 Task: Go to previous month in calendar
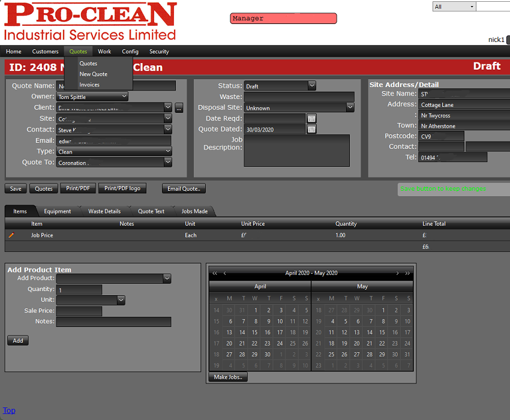[225, 274]
